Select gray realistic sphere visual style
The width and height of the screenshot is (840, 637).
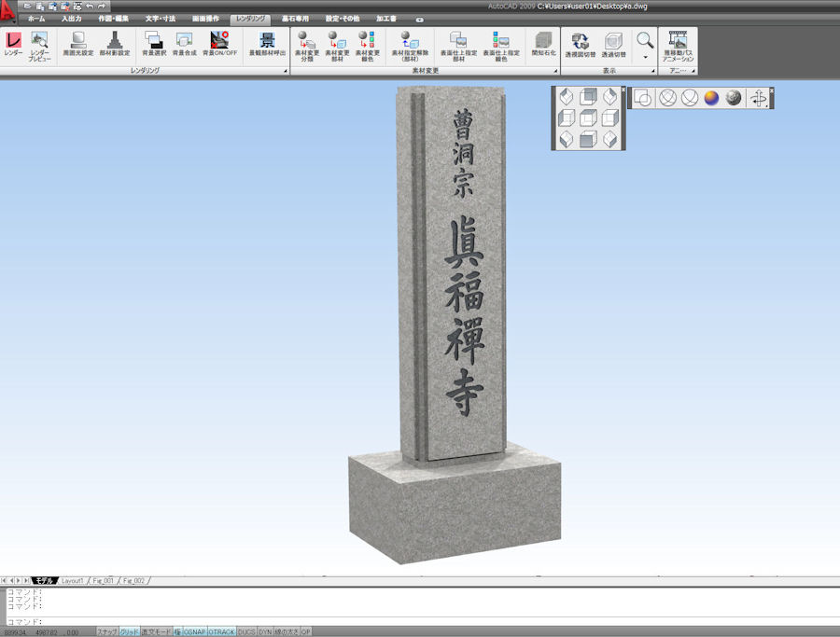(x=734, y=98)
